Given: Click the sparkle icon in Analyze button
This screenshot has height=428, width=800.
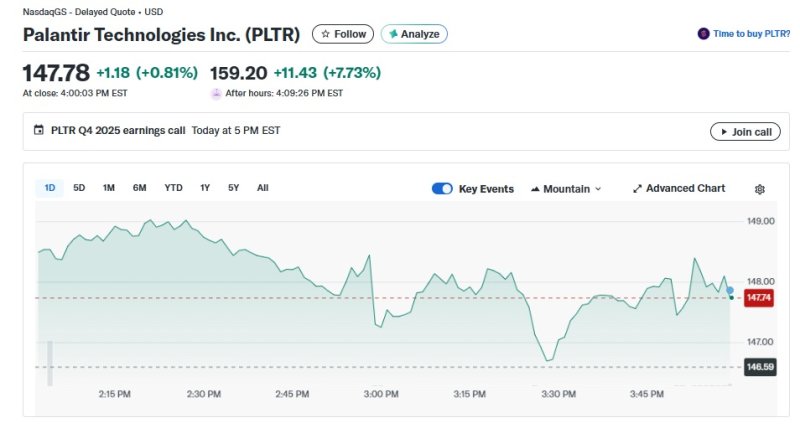Looking at the screenshot, I should point(393,34).
